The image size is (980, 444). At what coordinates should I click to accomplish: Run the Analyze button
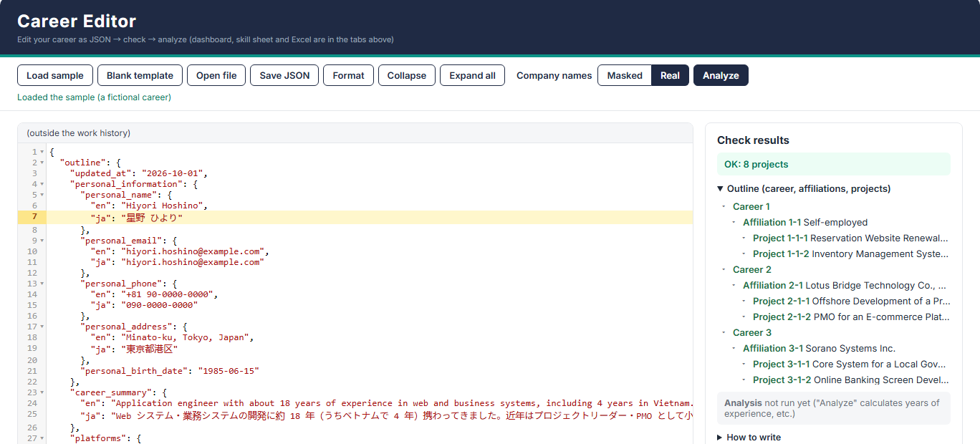[721, 75]
